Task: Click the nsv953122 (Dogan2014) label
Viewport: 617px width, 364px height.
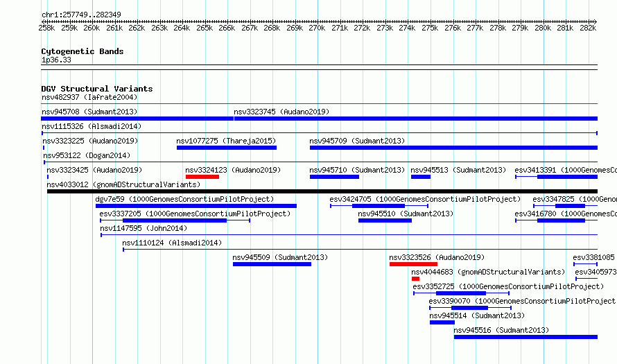Action: point(87,155)
